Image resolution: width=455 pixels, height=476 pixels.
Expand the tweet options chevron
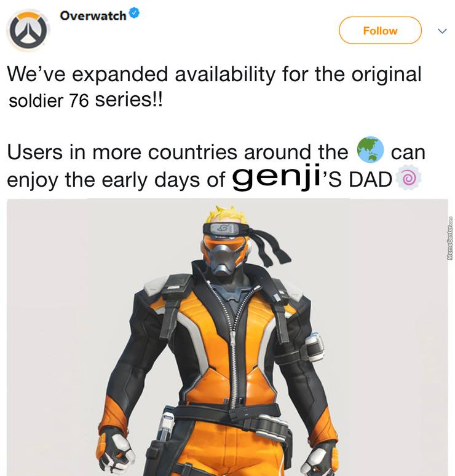[x=442, y=31]
